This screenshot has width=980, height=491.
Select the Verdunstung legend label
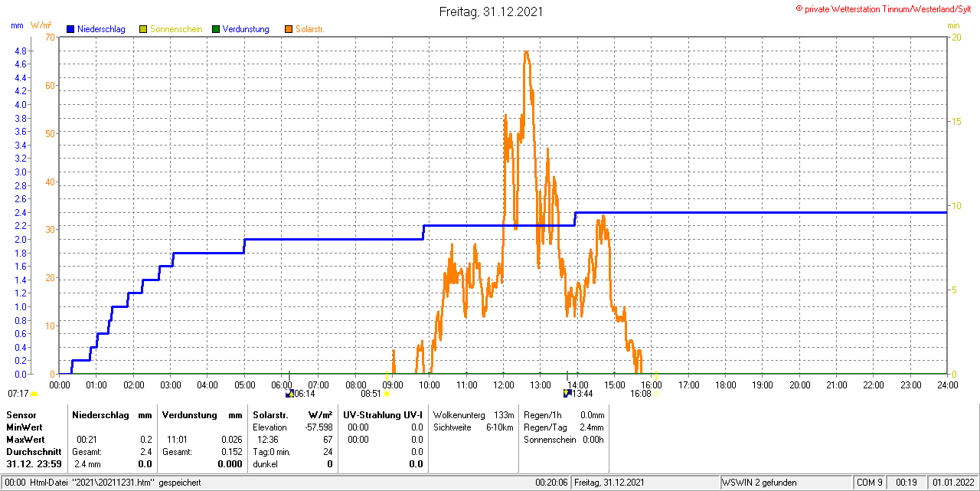click(x=246, y=29)
